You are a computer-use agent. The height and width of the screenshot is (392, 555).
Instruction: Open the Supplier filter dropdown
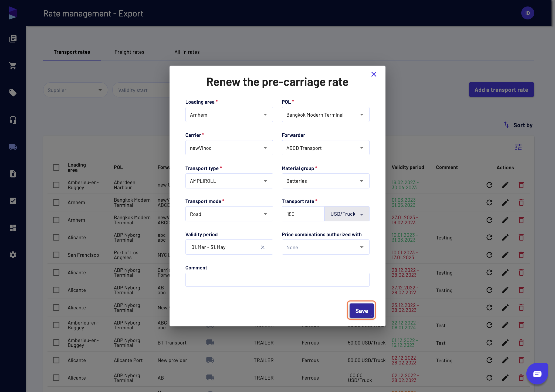coord(75,90)
